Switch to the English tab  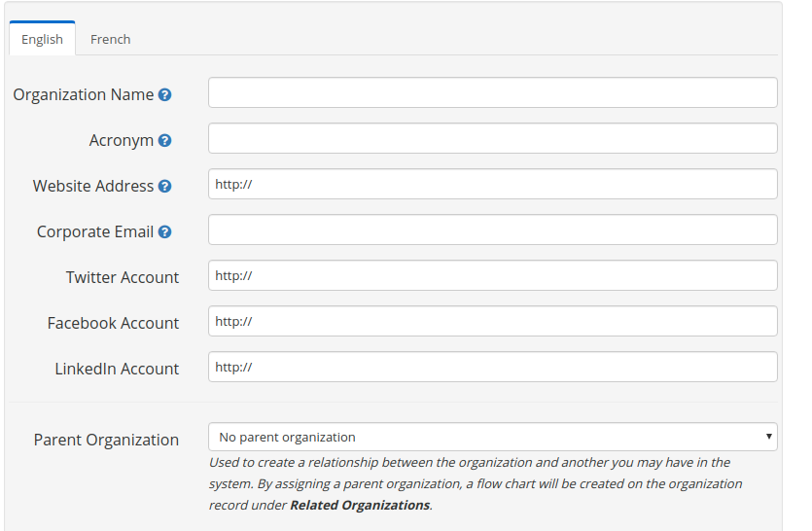tap(43, 39)
